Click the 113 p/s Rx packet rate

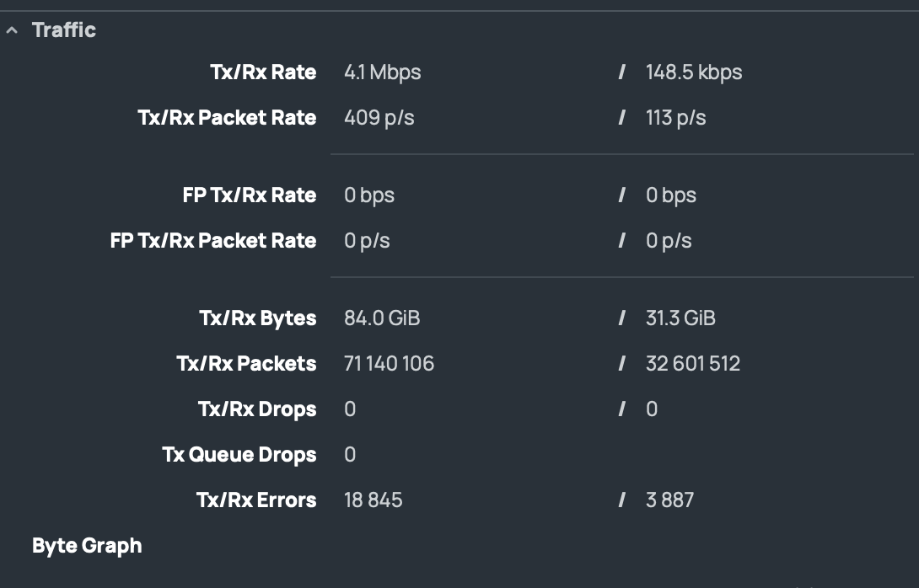[x=675, y=118]
